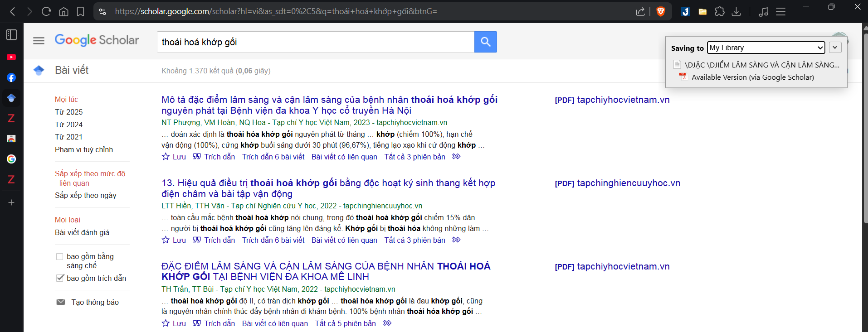Open Brave Shields lion icon
Screen dimensions: 868x332
(x=661, y=11)
